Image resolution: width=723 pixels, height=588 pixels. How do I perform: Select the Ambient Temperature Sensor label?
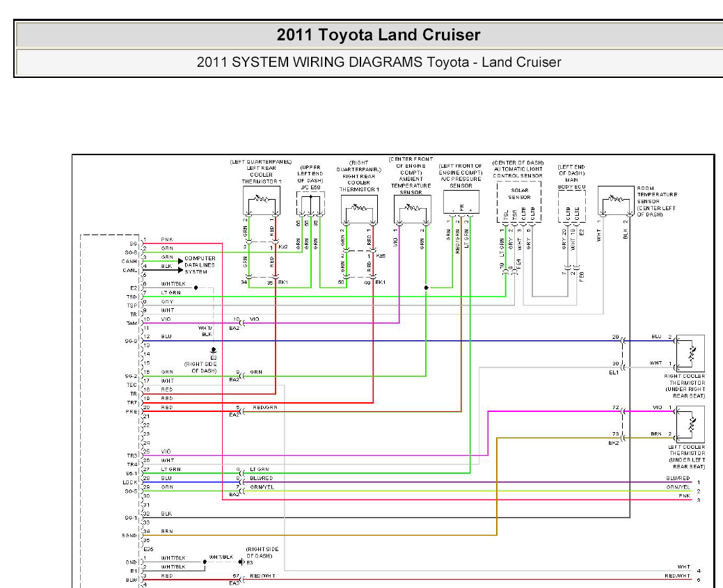coord(411,176)
